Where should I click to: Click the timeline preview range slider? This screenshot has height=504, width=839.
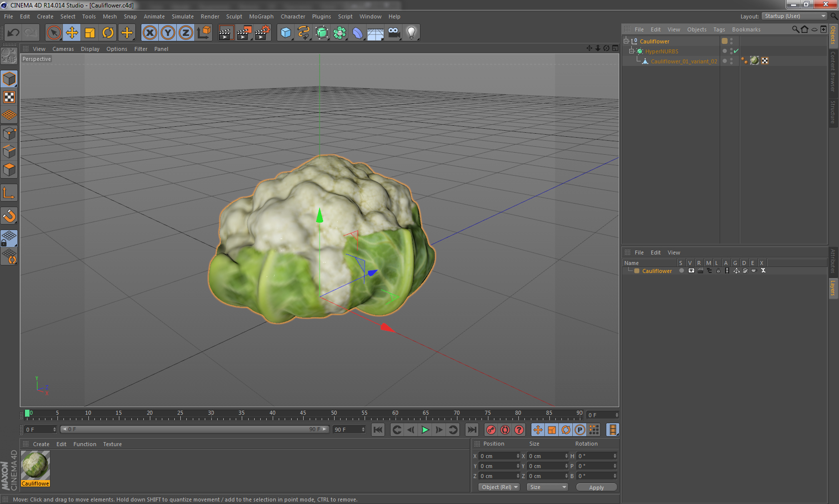coord(194,429)
